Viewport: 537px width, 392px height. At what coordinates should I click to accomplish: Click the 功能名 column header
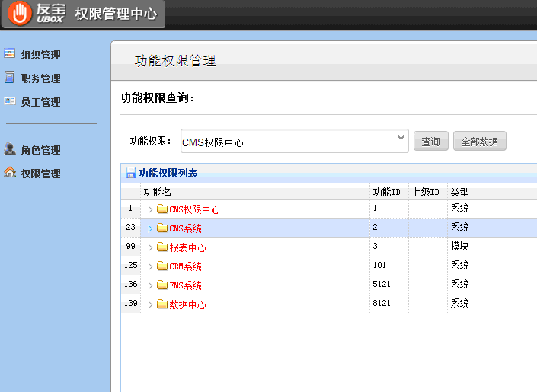tap(255, 192)
